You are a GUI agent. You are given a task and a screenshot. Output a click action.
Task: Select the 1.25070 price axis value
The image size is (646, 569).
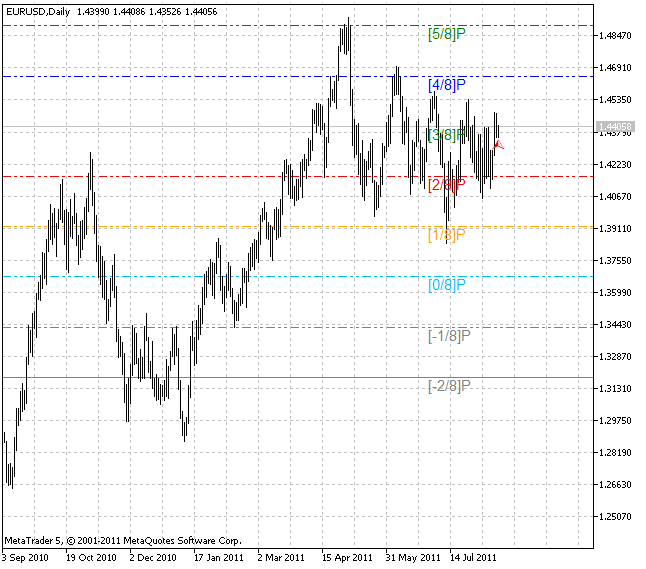[x=614, y=517]
